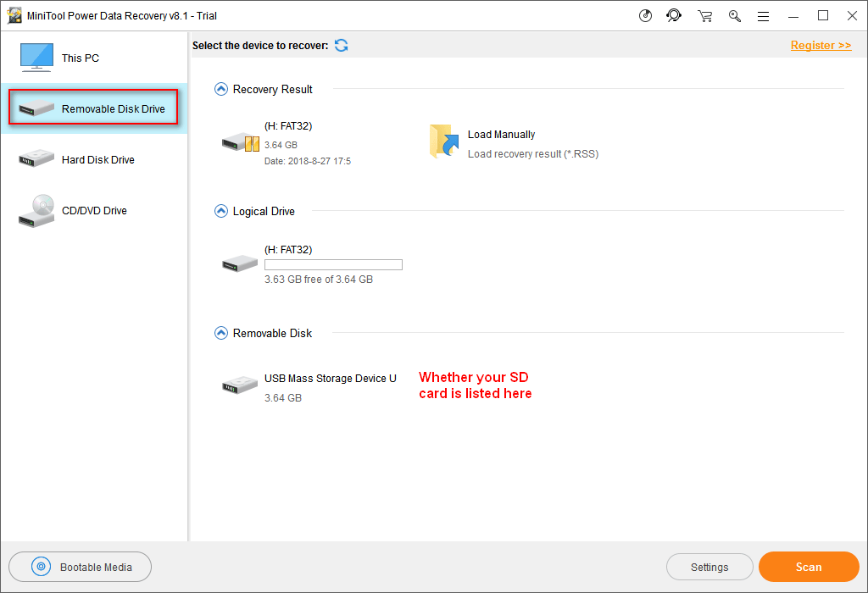Open Hard Disk Drive category
Screen dimensions: 868x593
pyautogui.click(x=97, y=160)
